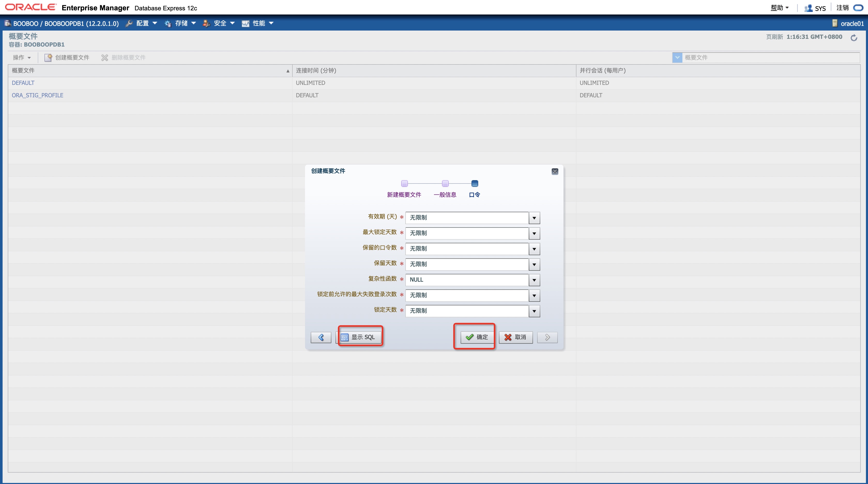Expand the 锁定天数 dropdown

pos(534,311)
